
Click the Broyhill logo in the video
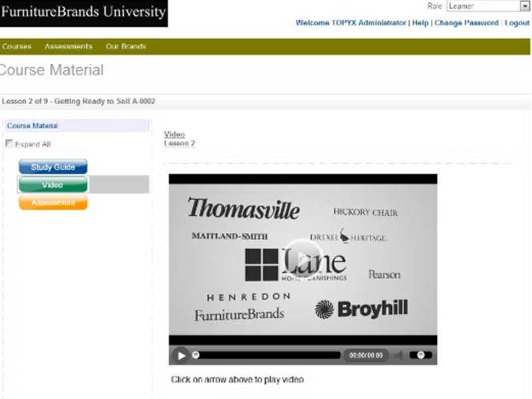[x=361, y=309]
